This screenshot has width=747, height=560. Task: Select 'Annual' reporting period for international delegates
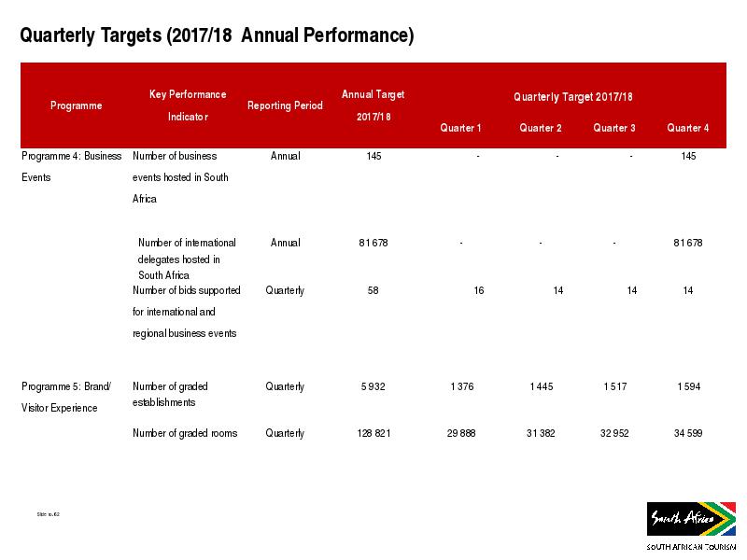point(286,243)
